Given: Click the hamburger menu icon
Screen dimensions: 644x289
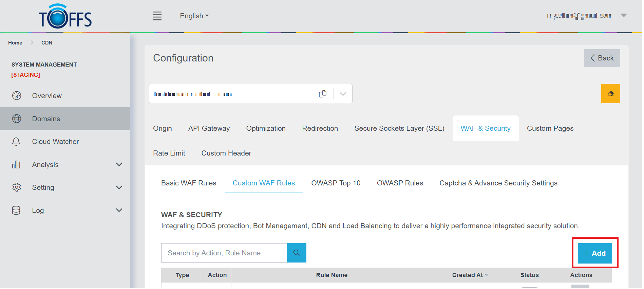Looking at the screenshot, I should pyautogui.click(x=157, y=16).
